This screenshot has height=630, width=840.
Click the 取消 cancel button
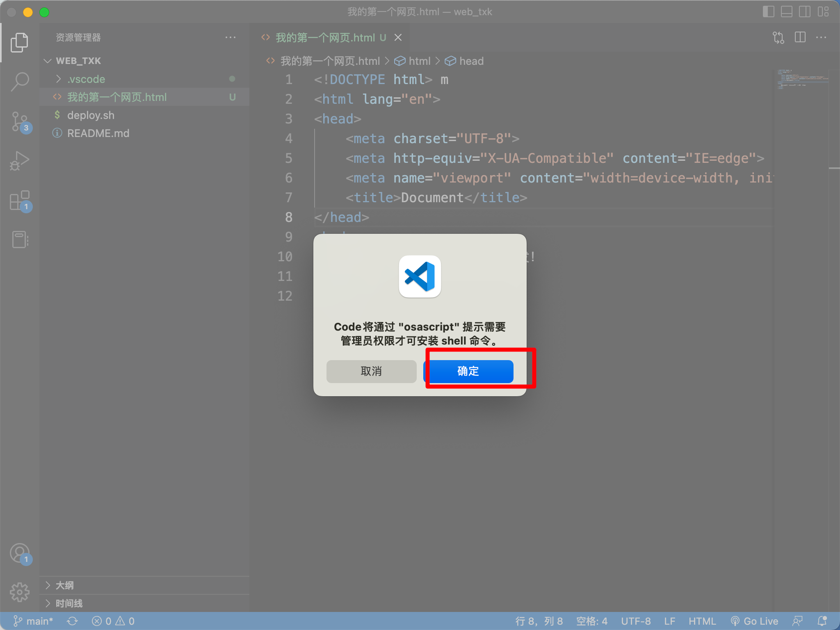(371, 371)
